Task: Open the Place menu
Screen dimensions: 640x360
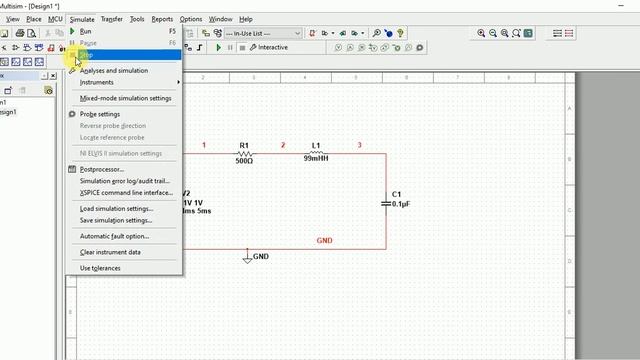Action: (x=33, y=19)
